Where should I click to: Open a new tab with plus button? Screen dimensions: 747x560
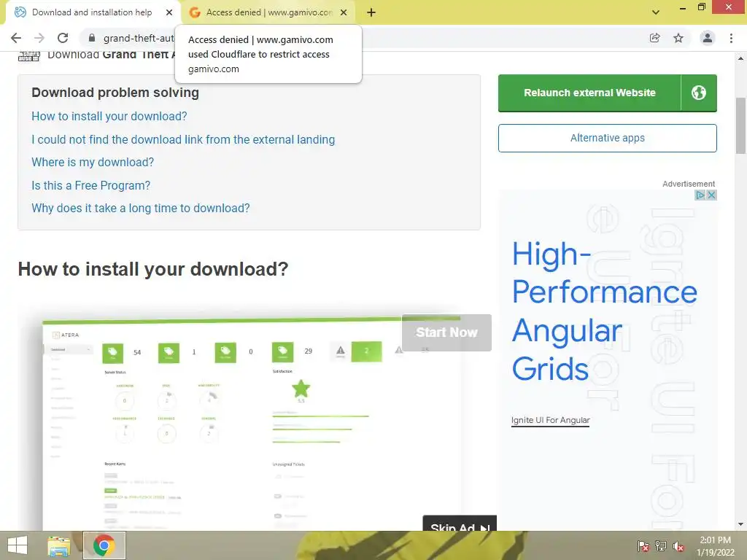(371, 12)
